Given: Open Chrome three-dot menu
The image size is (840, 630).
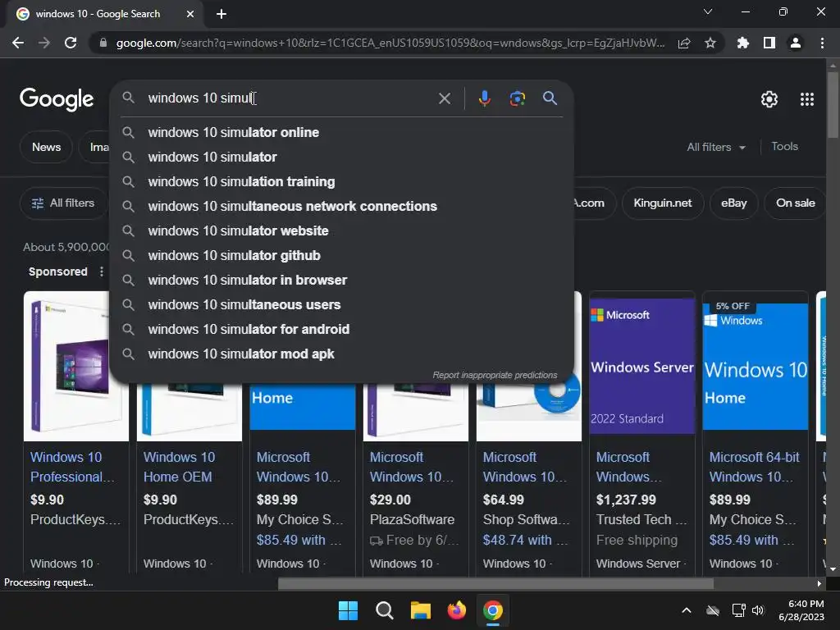Looking at the screenshot, I should click(x=822, y=43).
